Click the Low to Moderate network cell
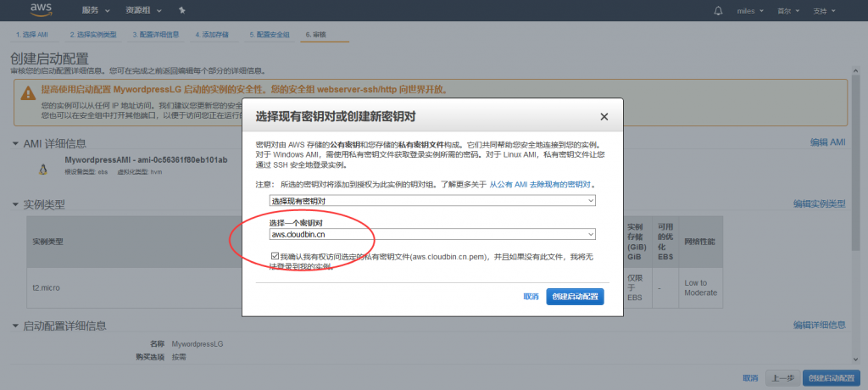868x390 pixels. click(x=700, y=288)
